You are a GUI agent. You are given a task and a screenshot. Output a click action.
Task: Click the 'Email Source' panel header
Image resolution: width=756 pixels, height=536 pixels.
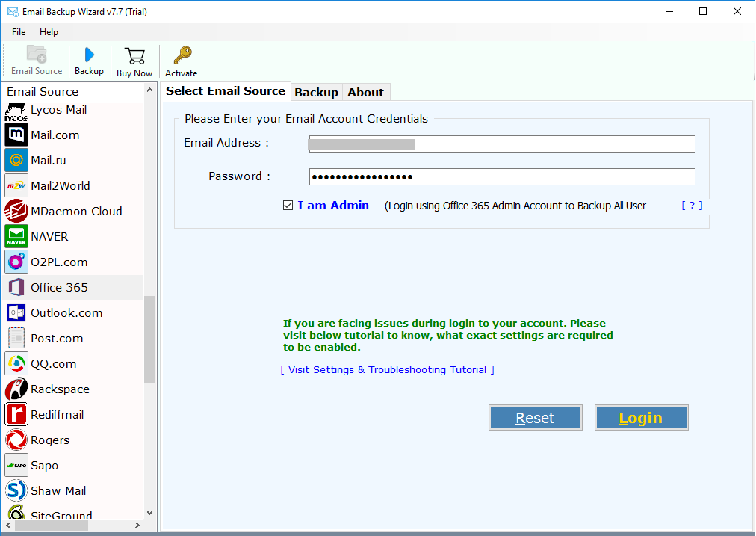pos(43,92)
